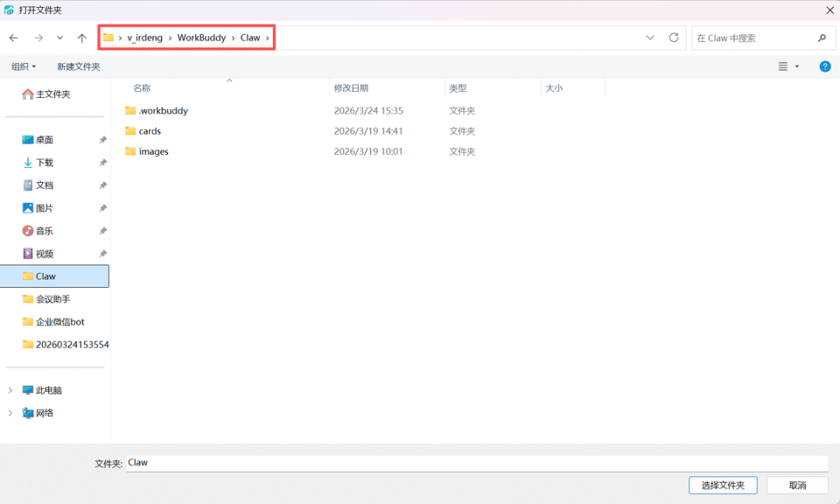840x504 pixels.
Task: Expand chevron between v_irdeng and WorkBuddy
Action: click(x=170, y=38)
